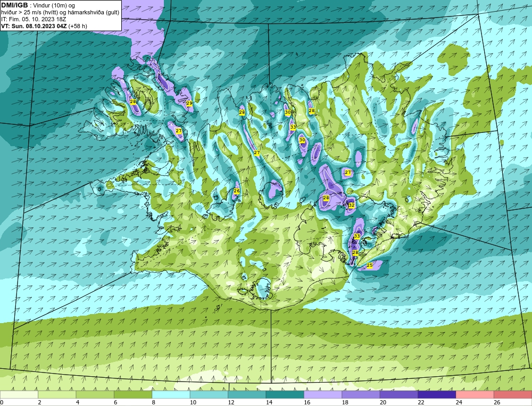Click the legend tick label 4

pos(78,402)
